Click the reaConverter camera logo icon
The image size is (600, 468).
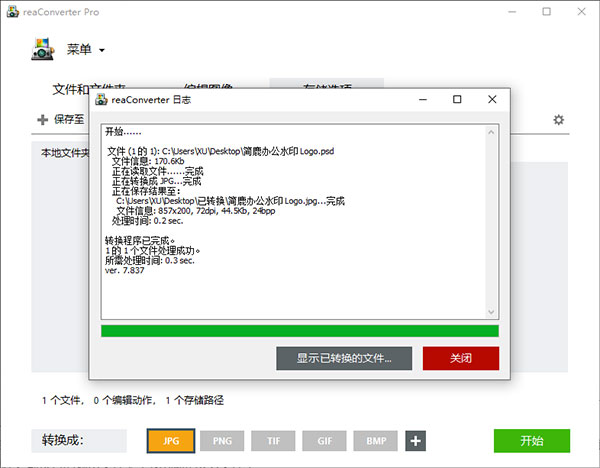[42, 49]
